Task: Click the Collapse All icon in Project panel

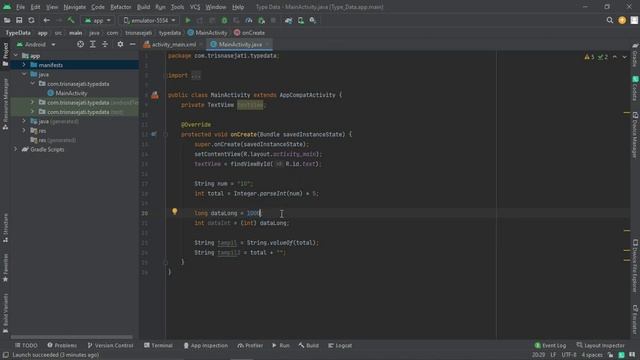Action: 105,44
